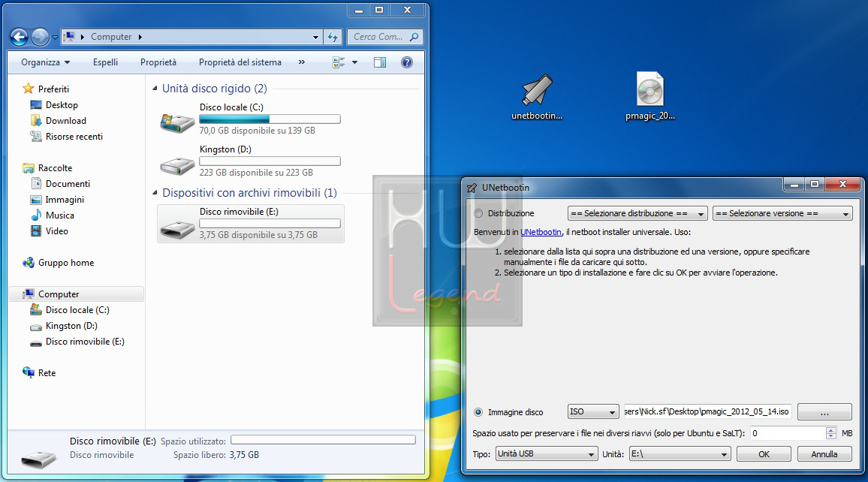Click the '70,0 GB disponibile su 139 GB' text
The width and height of the screenshot is (868, 482).
pyautogui.click(x=258, y=131)
